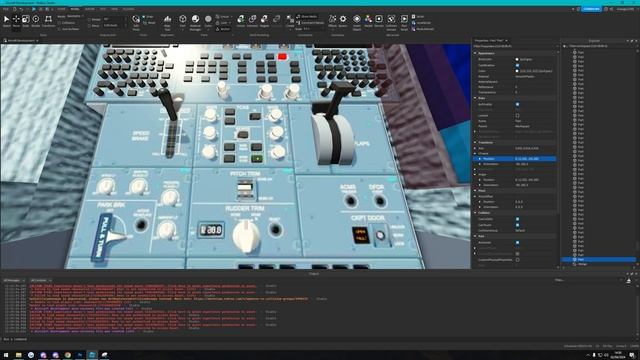This screenshot has height=360, width=640.
Task: Click the Constraint Details button
Action: 311,23
